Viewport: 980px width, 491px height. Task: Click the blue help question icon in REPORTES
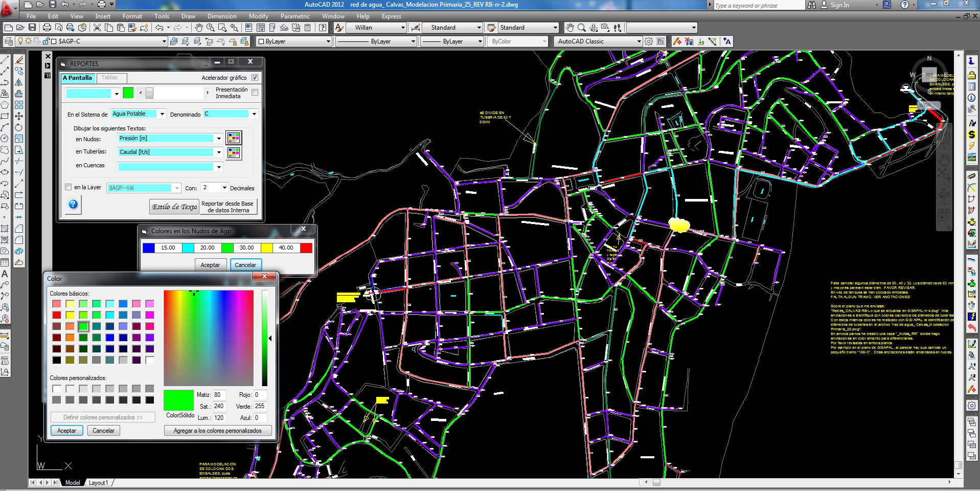(x=73, y=205)
